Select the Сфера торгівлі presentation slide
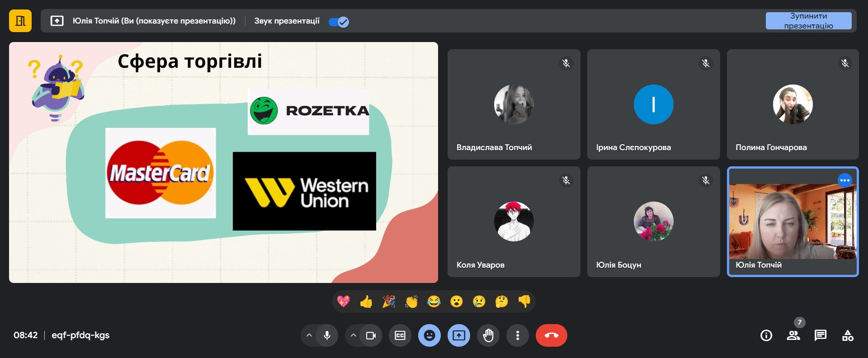The image size is (868, 358). click(x=223, y=163)
